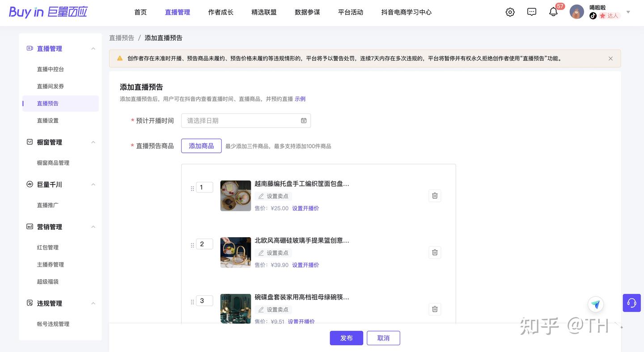The width and height of the screenshot is (644, 352).
Task: Open the settings gear icon
Action: point(510,12)
